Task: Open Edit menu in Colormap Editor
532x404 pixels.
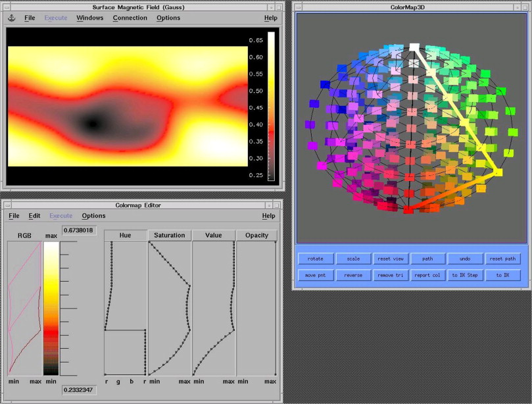Action: (34, 216)
